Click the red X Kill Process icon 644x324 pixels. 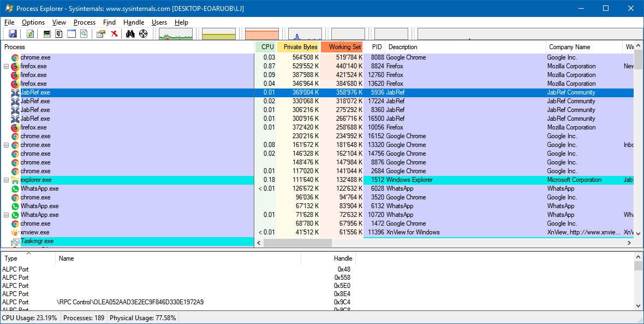pyautogui.click(x=114, y=34)
